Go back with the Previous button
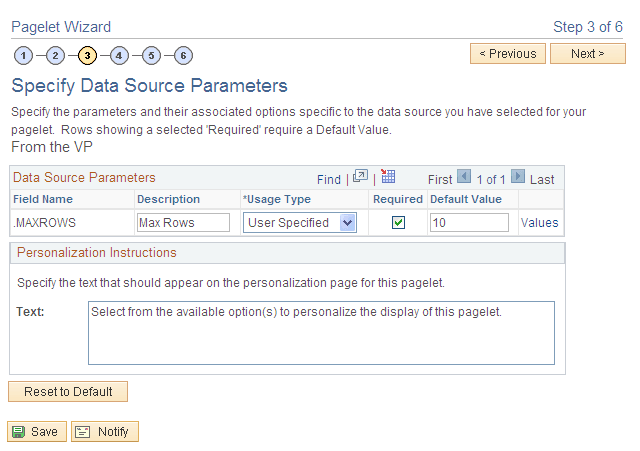 [x=507, y=54]
